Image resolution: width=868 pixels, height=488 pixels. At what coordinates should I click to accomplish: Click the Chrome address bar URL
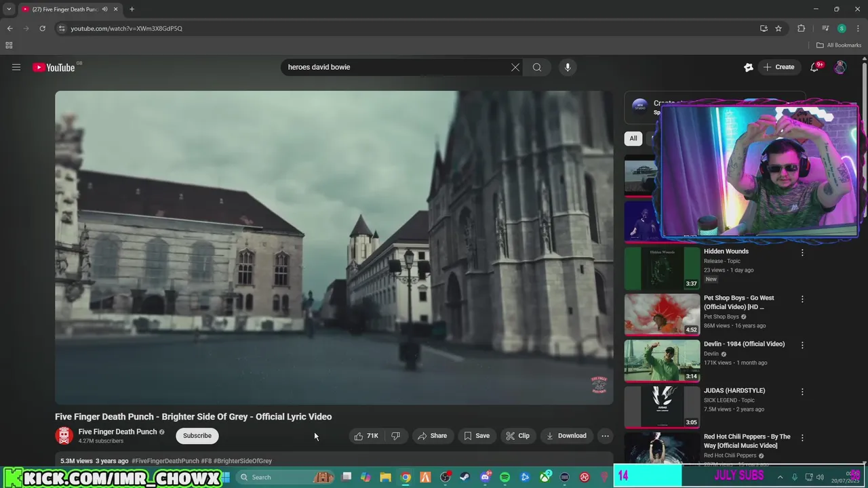pos(127,28)
